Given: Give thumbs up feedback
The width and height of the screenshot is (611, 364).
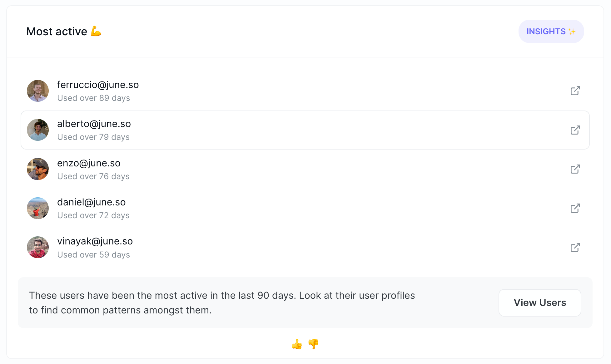Looking at the screenshot, I should coord(297,344).
